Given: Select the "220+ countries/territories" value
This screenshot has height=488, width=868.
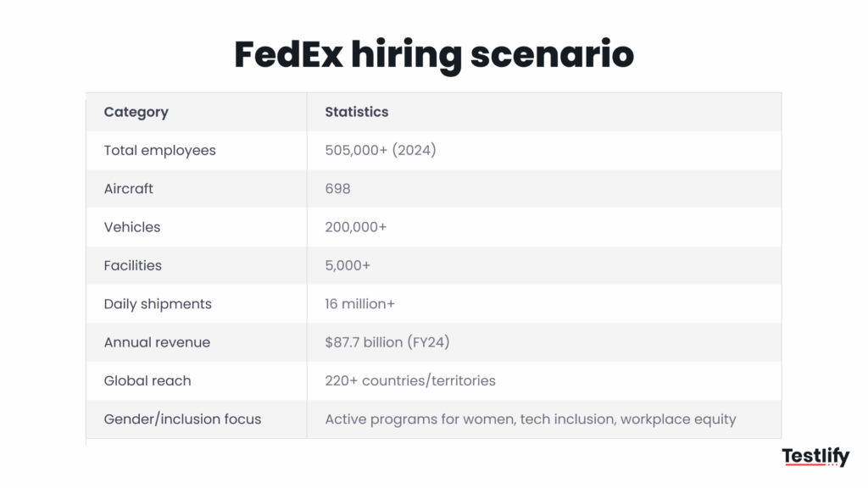Looking at the screenshot, I should pyautogui.click(x=410, y=380).
